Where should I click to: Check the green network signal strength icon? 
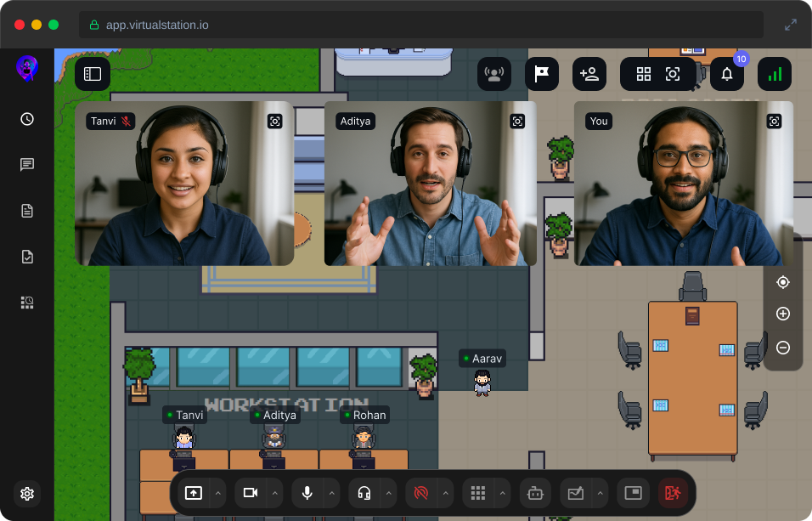point(774,74)
